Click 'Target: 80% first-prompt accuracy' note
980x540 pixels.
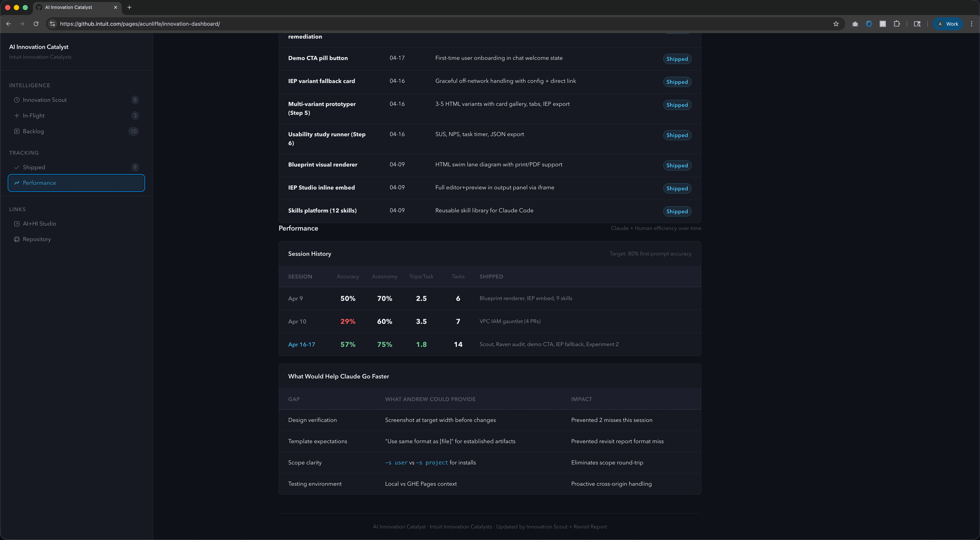(650, 254)
